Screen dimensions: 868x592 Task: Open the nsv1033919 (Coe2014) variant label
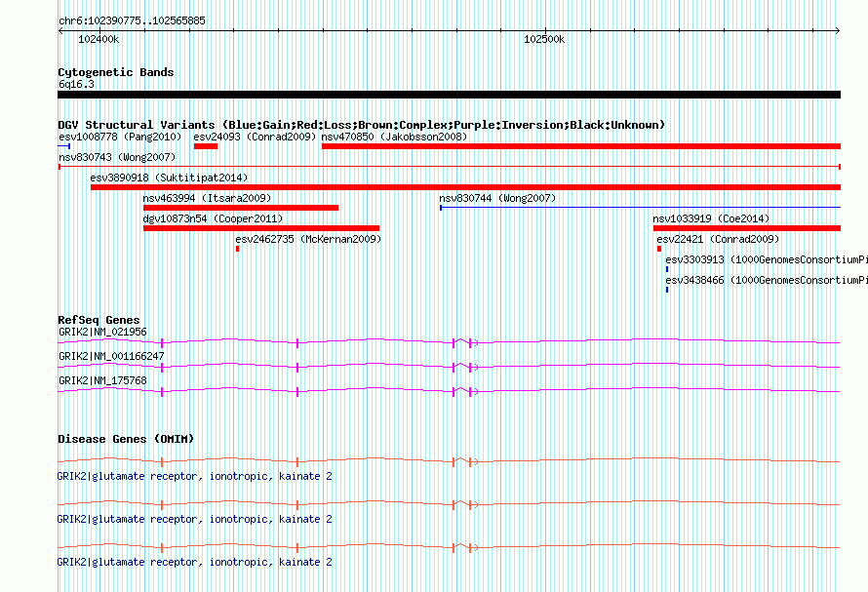[x=711, y=218]
